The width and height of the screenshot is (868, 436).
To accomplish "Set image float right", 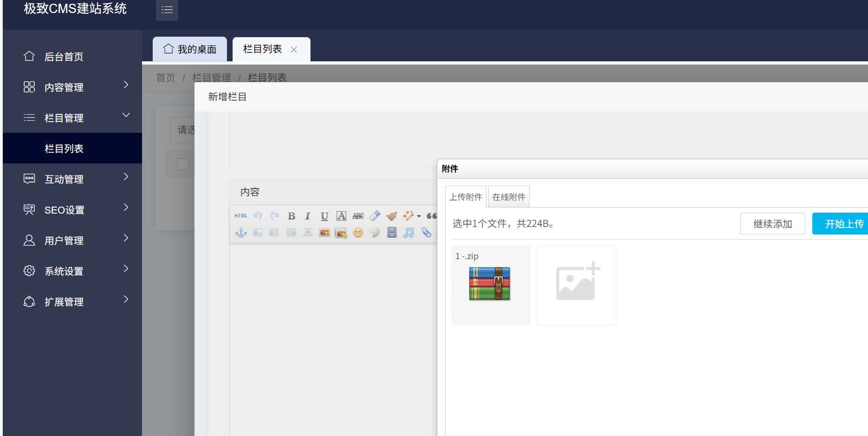I will point(291,233).
